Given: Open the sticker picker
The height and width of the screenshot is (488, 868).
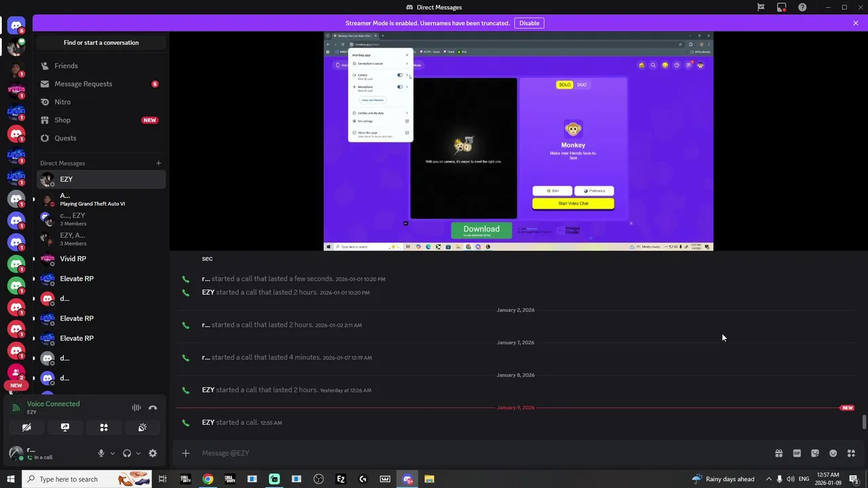Looking at the screenshot, I should click(815, 453).
